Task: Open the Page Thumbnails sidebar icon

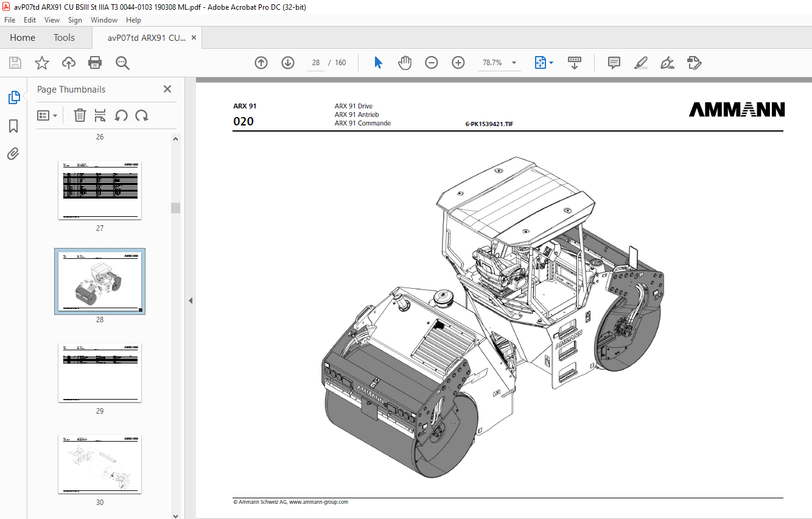Action: click(13, 97)
